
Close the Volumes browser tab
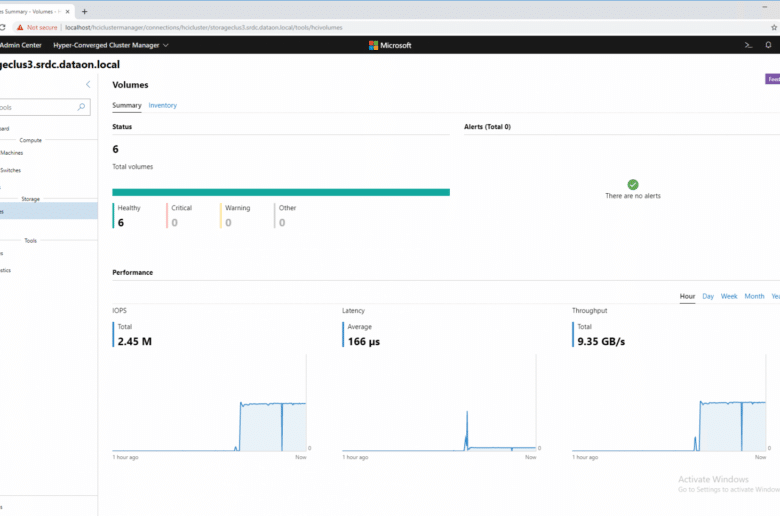68,11
